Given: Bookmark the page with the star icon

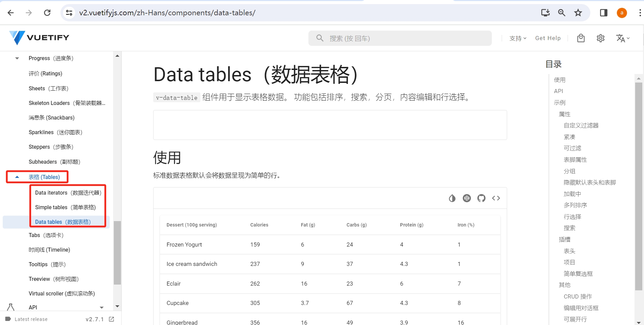Looking at the screenshot, I should pos(578,13).
